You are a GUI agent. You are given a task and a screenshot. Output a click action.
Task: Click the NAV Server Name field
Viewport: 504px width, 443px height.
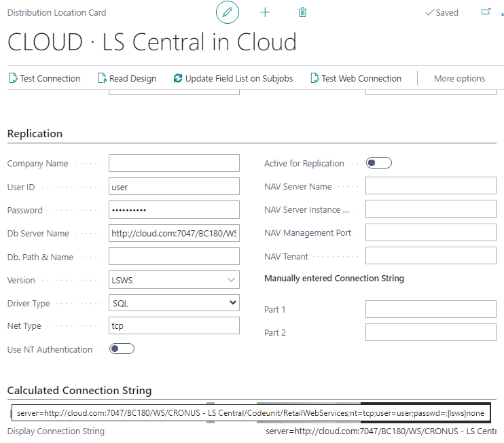(431, 186)
